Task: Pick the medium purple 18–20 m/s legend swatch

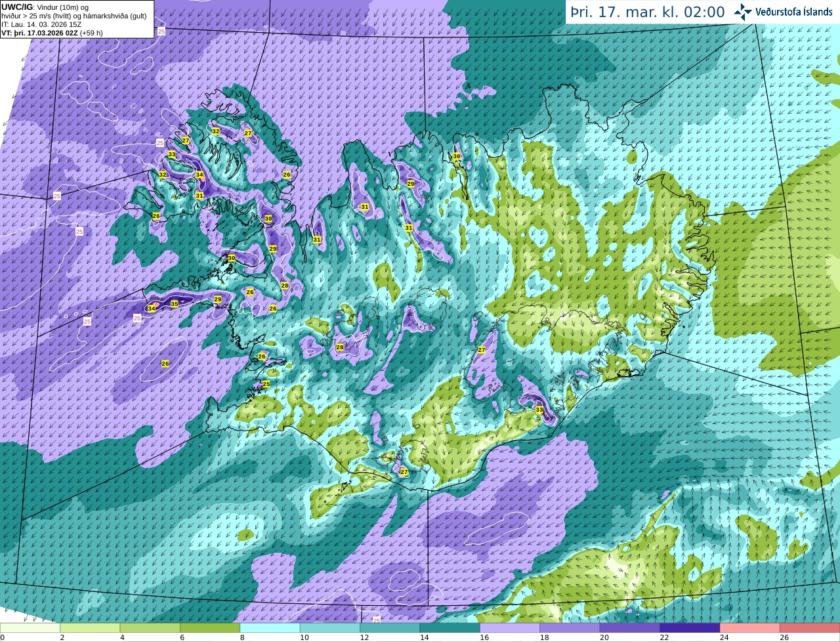Action: [x=570, y=628]
